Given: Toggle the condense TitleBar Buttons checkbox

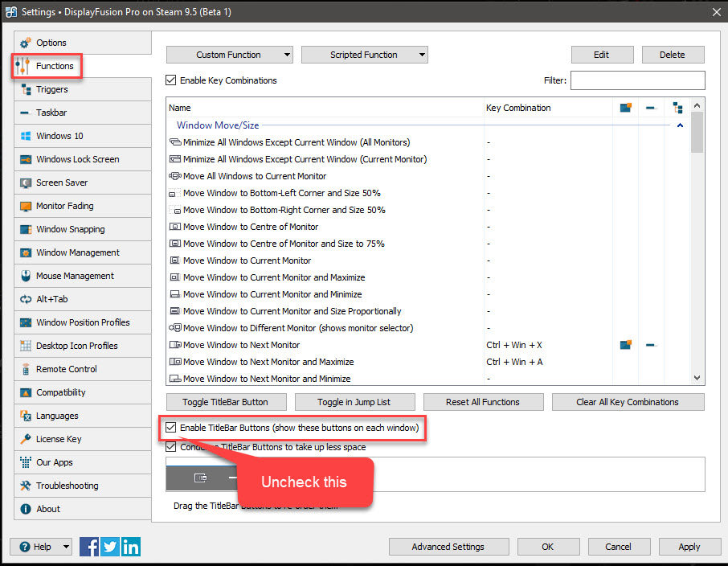Looking at the screenshot, I should point(170,447).
